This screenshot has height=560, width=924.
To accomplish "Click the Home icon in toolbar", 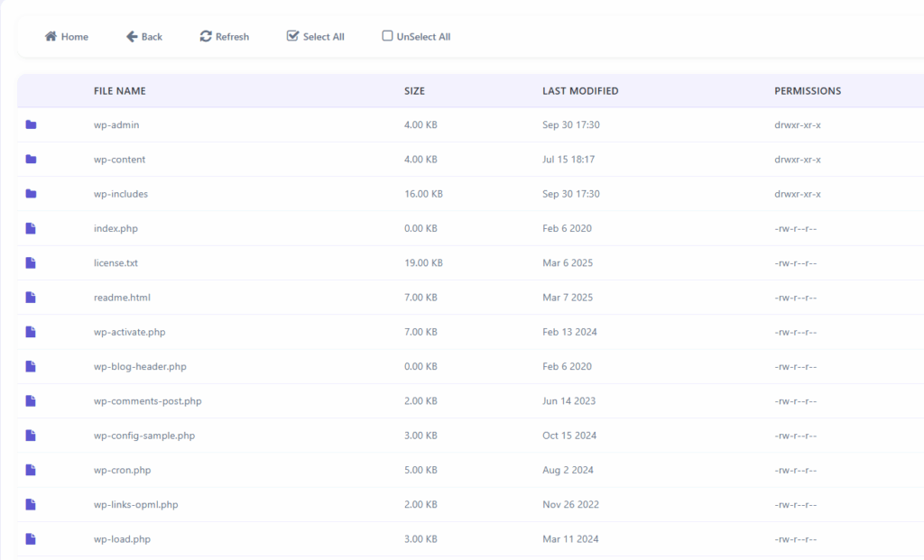I will (x=51, y=37).
